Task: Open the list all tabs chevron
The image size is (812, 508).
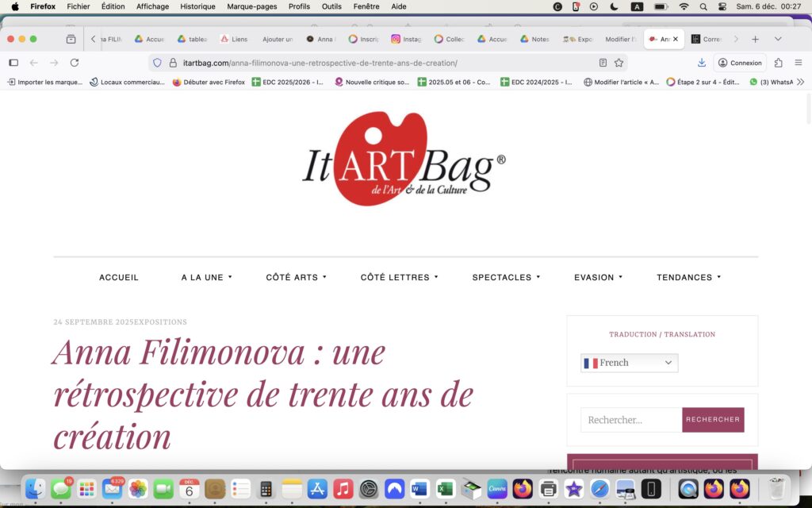Action: [778, 39]
